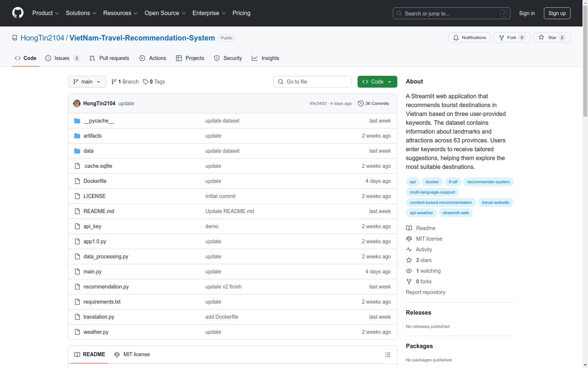The width and height of the screenshot is (588, 368).
Task: Fork this repository
Action: coord(512,38)
